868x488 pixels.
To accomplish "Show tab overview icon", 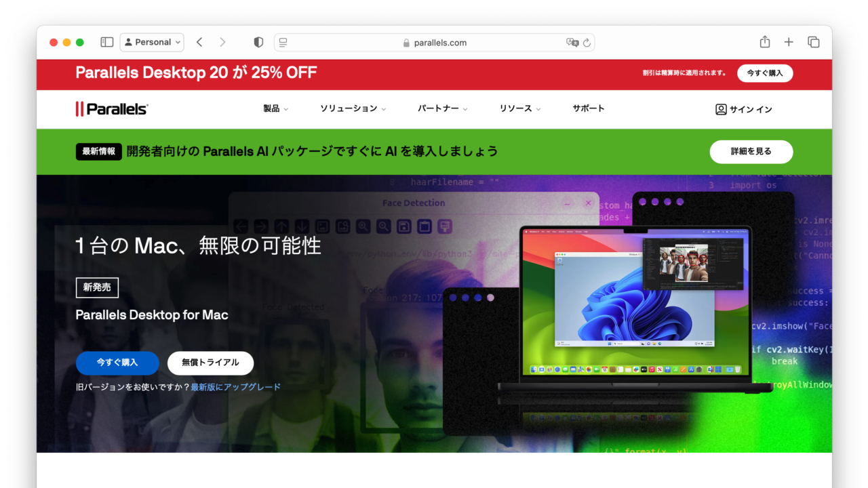I will [x=814, y=42].
